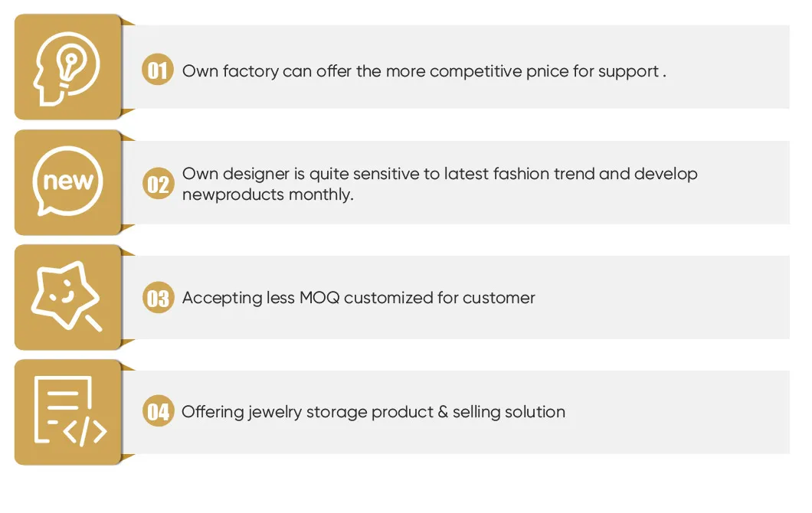This screenshot has height=513, width=812.
Task: Open the "Own factory can offer" statement
Action: (x=424, y=71)
